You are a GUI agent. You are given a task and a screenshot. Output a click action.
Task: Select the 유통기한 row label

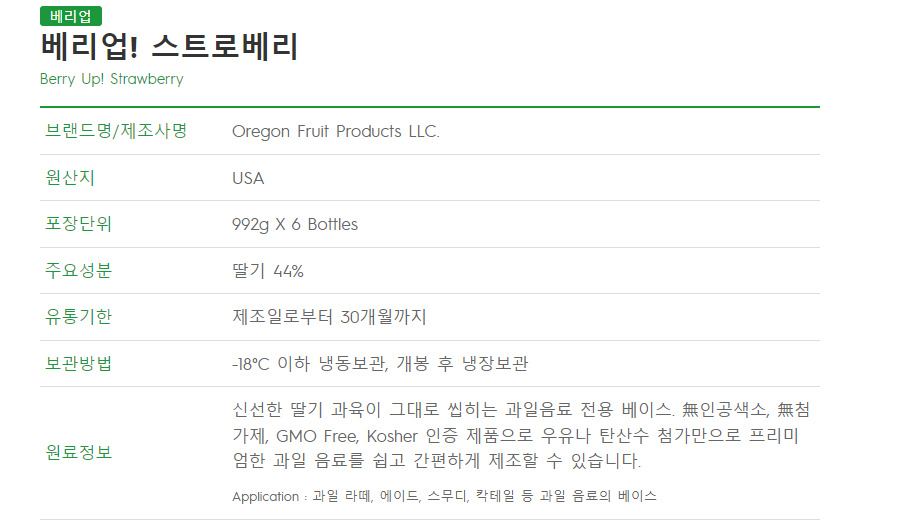pos(79,317)
